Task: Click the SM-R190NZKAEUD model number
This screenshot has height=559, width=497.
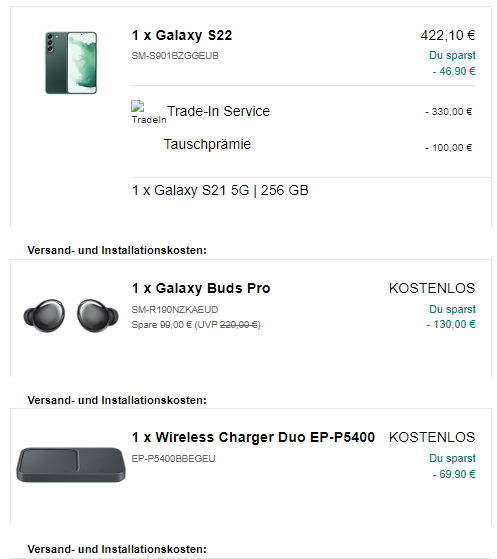Action: click(x=175, y=309)
